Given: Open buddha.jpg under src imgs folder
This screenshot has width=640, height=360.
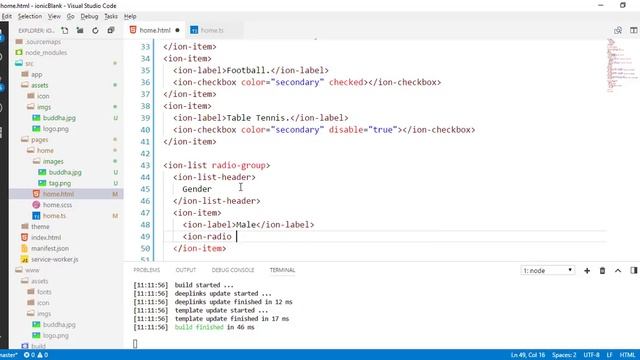Looking at the screenshot, I should (x=59, y=118).
